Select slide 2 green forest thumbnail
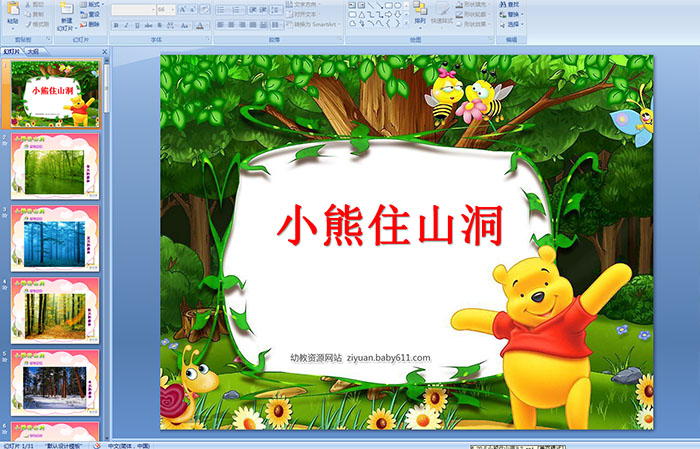Viewport: 700px width, 449px height. point(55,166)
